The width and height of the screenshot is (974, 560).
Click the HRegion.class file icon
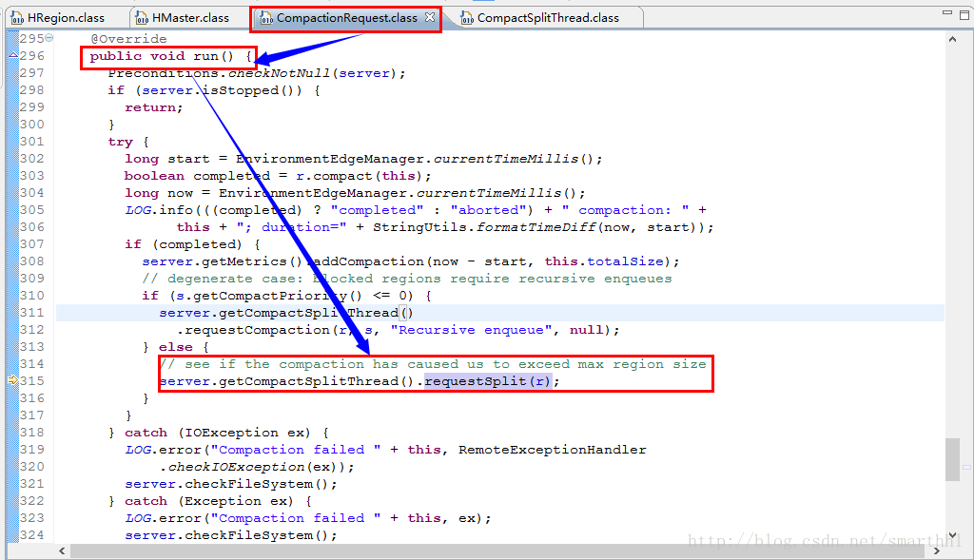tap(18, 19)
